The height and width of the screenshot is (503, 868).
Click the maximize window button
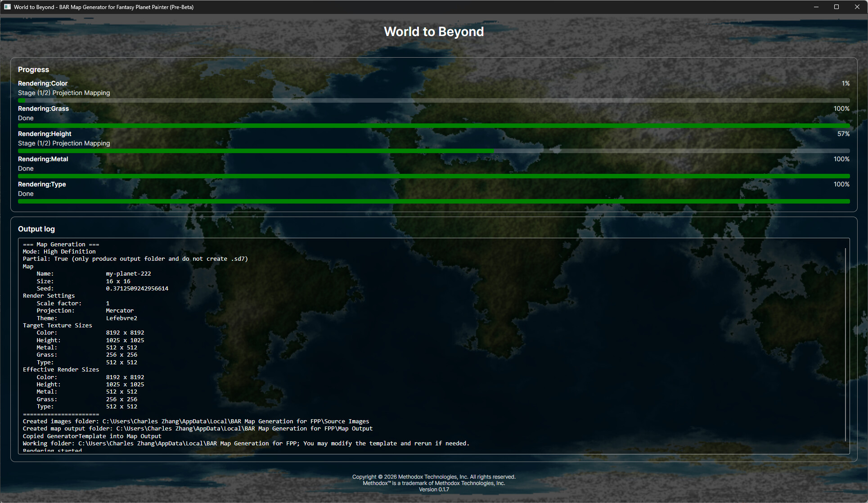point(837,7)
